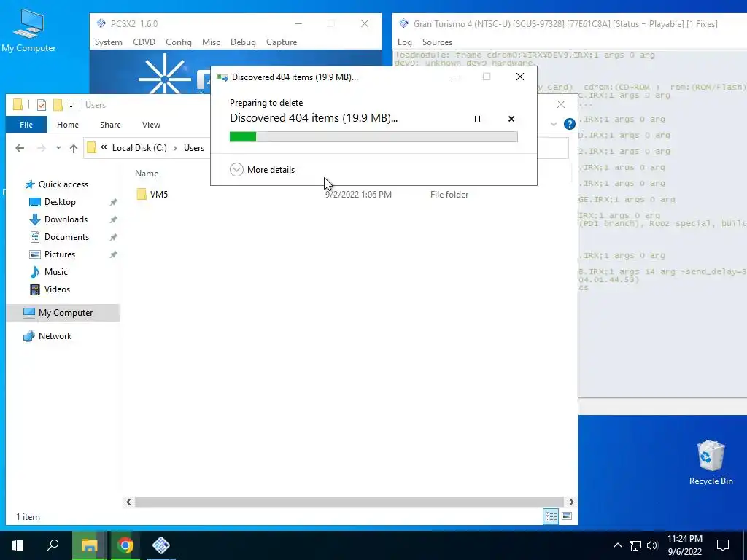Screen dimensions: 747x560
Task: Open Sources menu in console window
Action: 437,42
